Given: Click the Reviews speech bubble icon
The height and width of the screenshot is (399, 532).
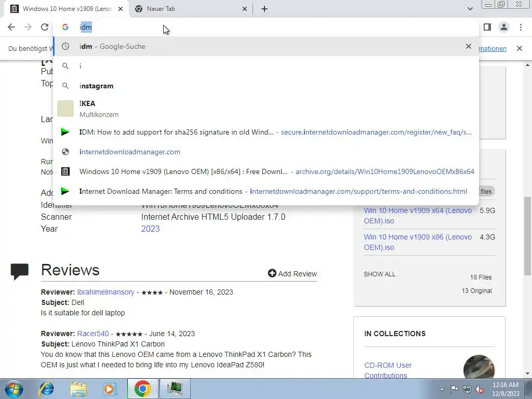Looking at the screenshot, I should (19, 271).
